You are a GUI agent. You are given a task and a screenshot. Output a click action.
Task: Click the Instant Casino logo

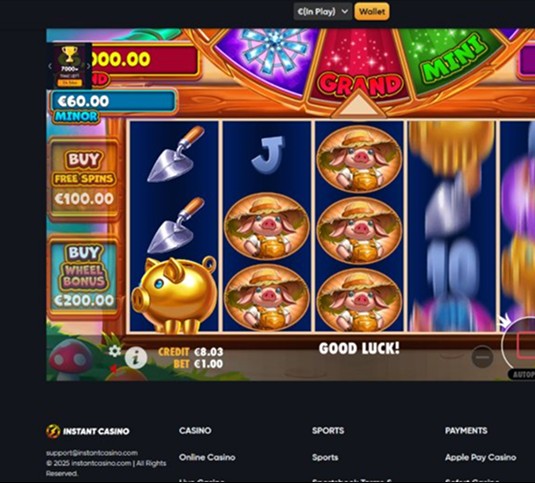(x=88, y=431)
